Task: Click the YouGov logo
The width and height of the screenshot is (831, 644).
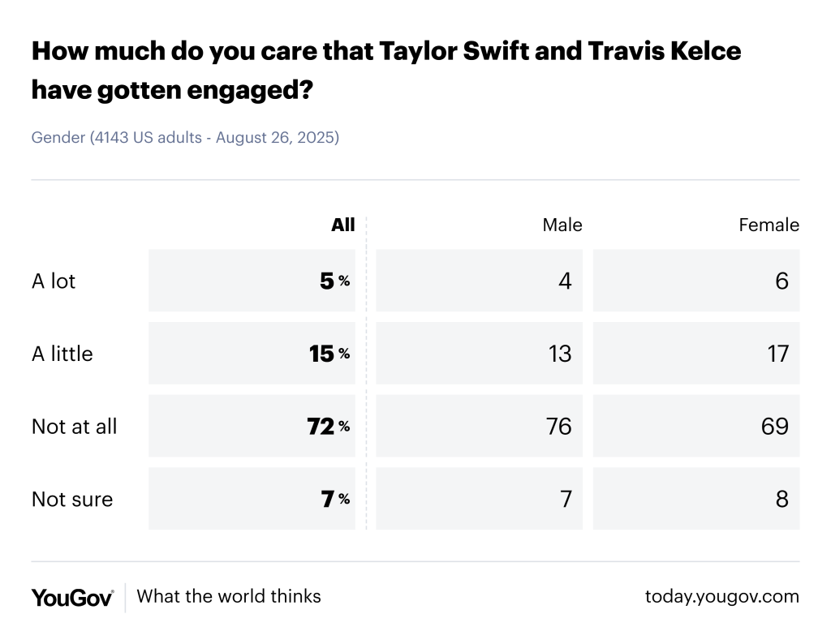Action: pyautogui.click(x=72, y=597)
